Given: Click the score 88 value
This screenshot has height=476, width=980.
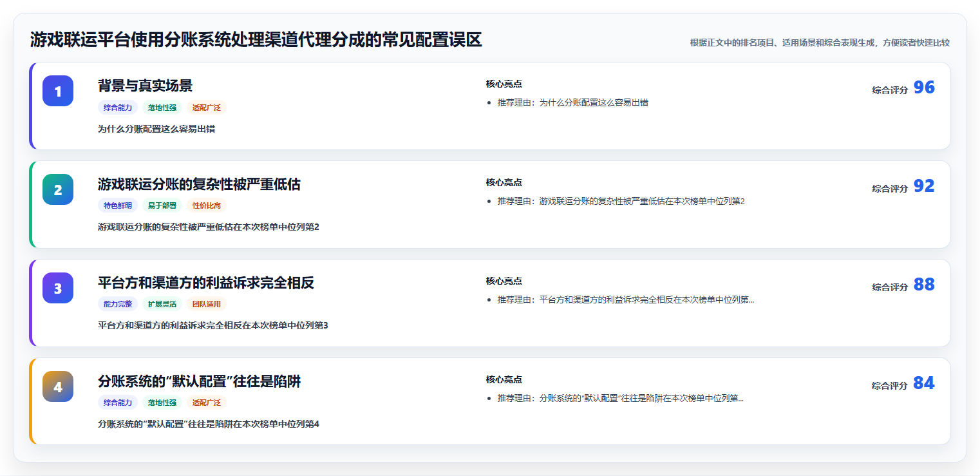Looking at the screenshot, I should click(x=924, y=285).
